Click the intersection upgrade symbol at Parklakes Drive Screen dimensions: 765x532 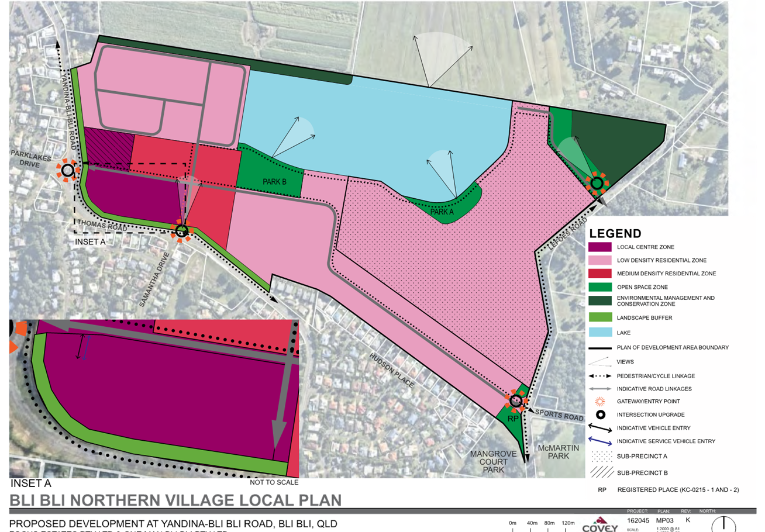tap(68, 171)
